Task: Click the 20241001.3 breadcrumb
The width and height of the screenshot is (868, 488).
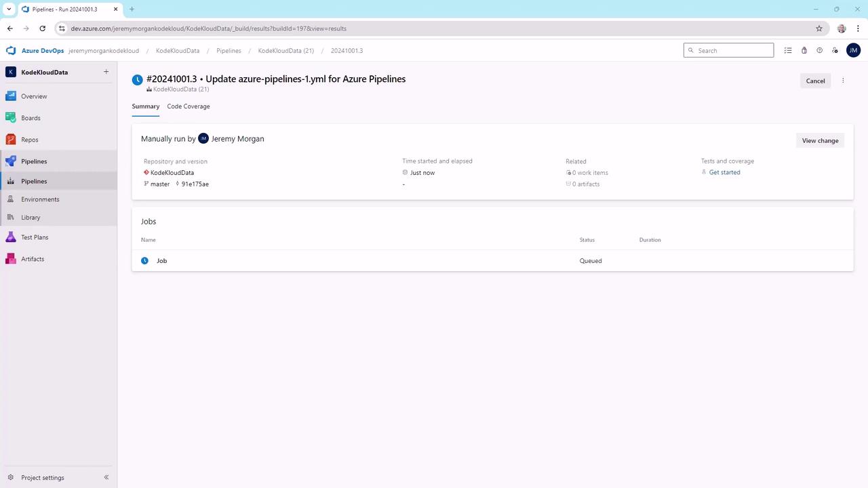Action: [347, 51]
